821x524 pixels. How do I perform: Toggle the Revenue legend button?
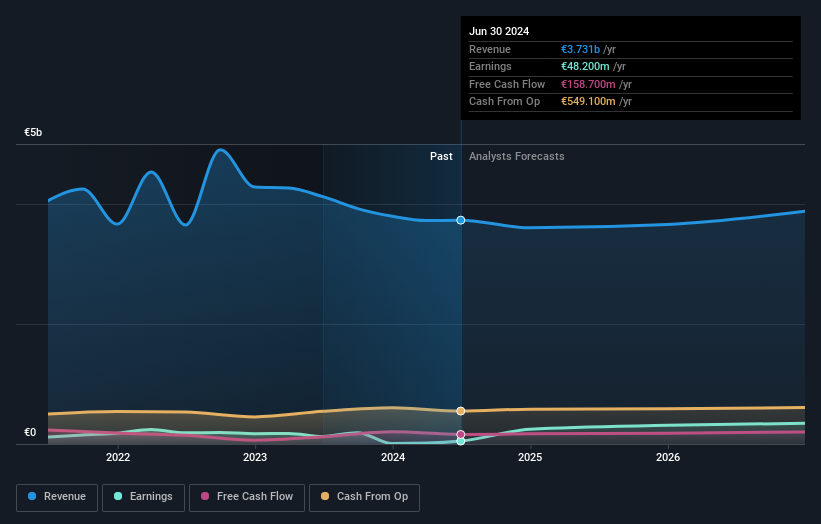click(57, 497)
